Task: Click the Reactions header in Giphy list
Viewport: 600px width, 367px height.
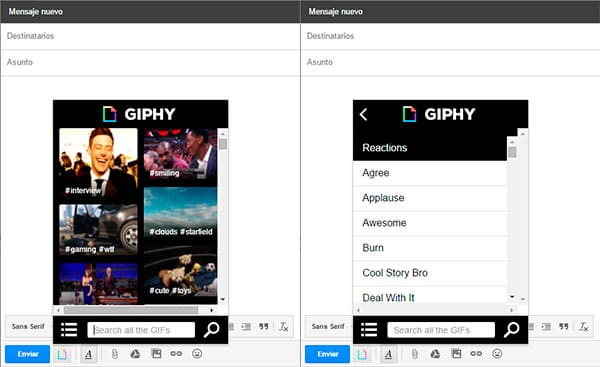Action: click(430, 148)
